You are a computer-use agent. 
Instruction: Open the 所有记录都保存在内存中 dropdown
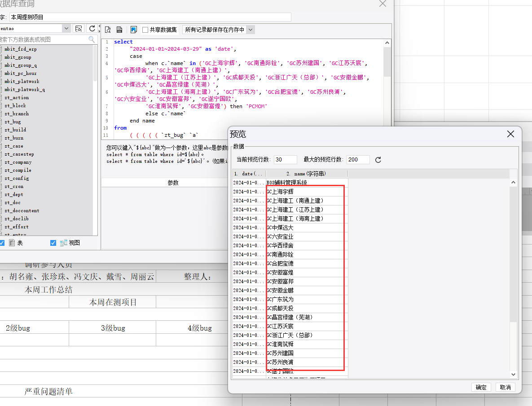point(251,30)
